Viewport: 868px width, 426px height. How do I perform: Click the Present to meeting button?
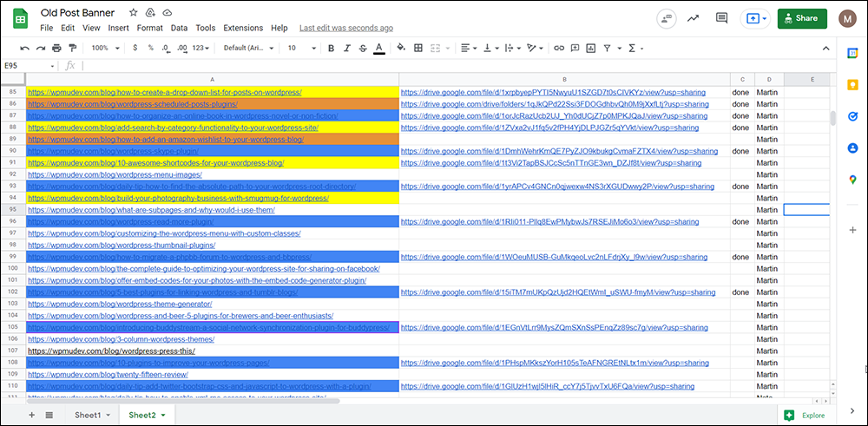click(x=755, y=18)
